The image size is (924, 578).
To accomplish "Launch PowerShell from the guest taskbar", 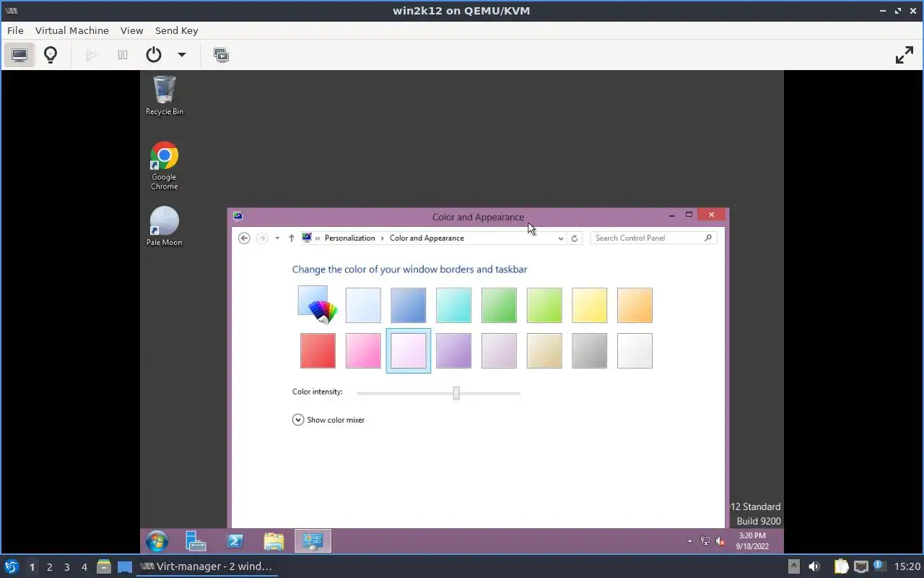I will point(235,541).
